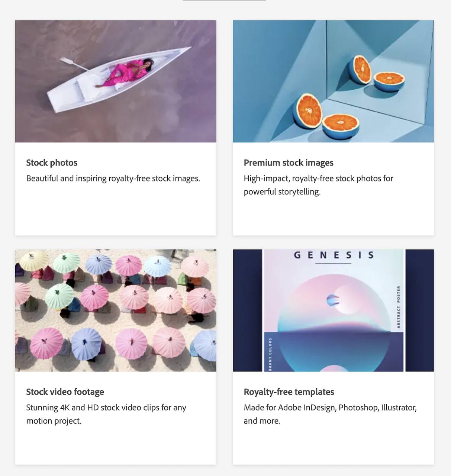Open the white boat aerial photo
This screenshot has width=451, height=476.
(x=116, y=81)
